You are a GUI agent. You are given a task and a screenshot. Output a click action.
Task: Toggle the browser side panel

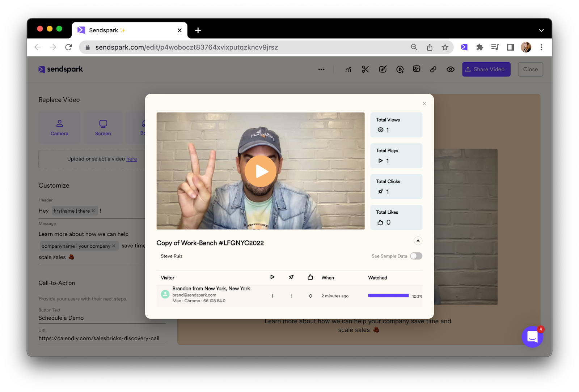[x=510, y=47]
